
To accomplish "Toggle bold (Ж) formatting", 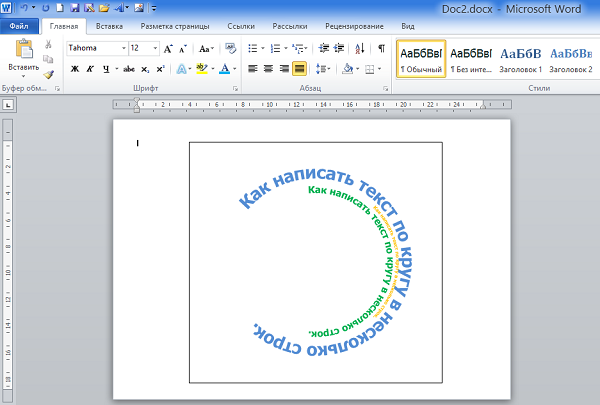I will pyautogui.click(x=75, y=69).
